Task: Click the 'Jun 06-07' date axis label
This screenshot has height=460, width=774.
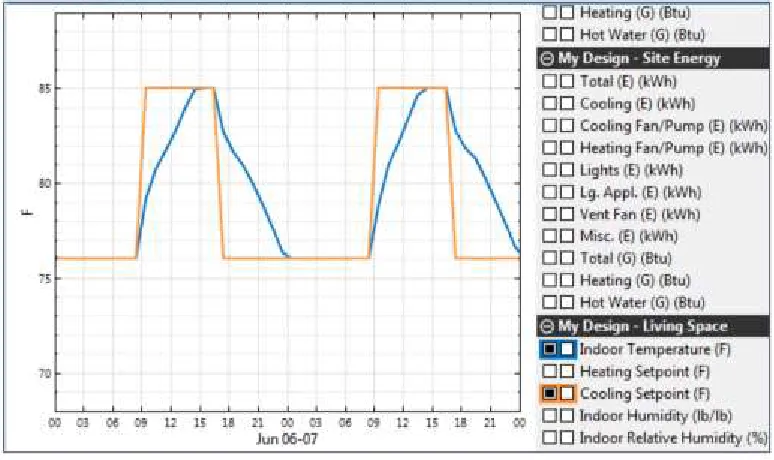Action: 287,439
